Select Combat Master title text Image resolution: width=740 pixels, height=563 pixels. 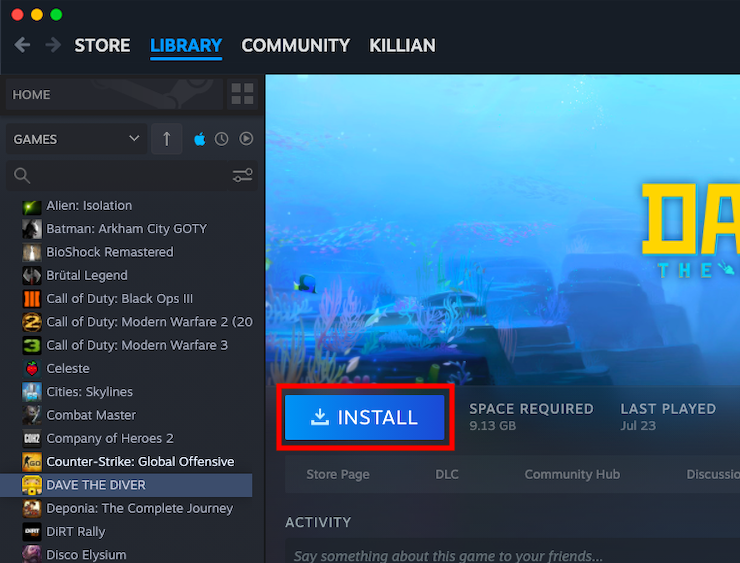(x=91, y=415)
